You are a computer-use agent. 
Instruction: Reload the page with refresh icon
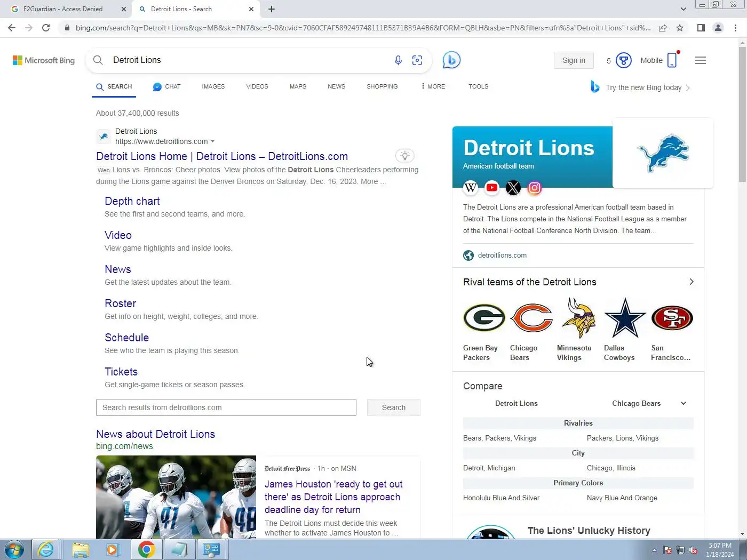[46, 28]
